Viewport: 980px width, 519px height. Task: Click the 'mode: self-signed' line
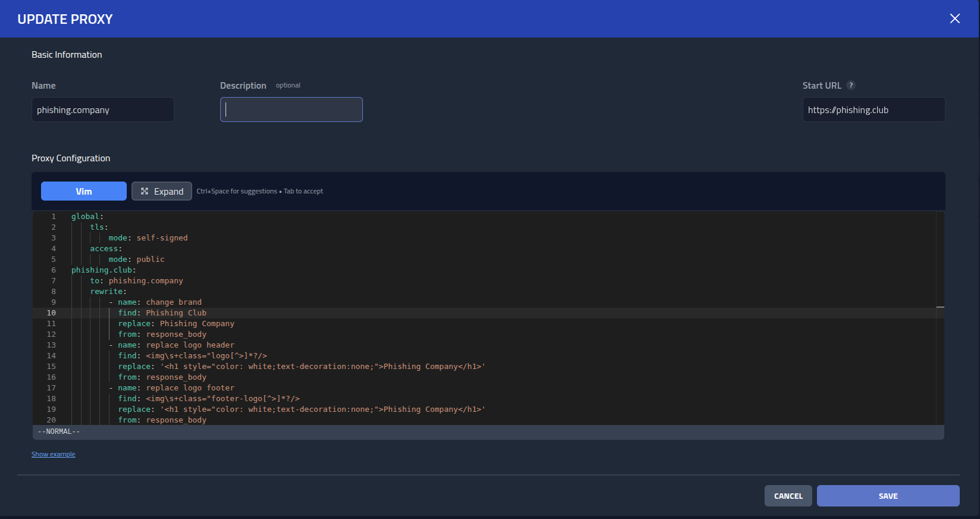pyautogui.click(x=148, y=238)
